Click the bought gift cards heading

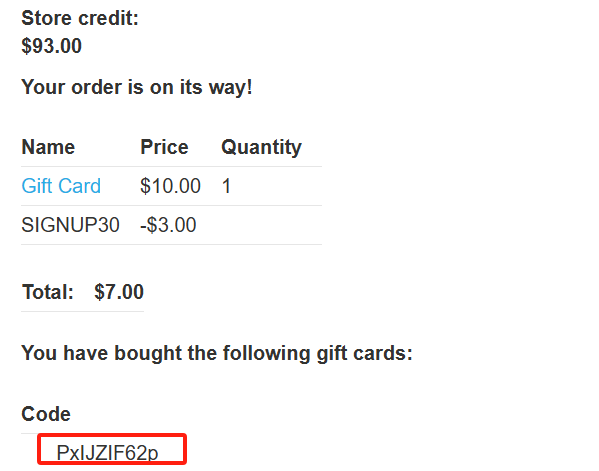tap(217, 353)
